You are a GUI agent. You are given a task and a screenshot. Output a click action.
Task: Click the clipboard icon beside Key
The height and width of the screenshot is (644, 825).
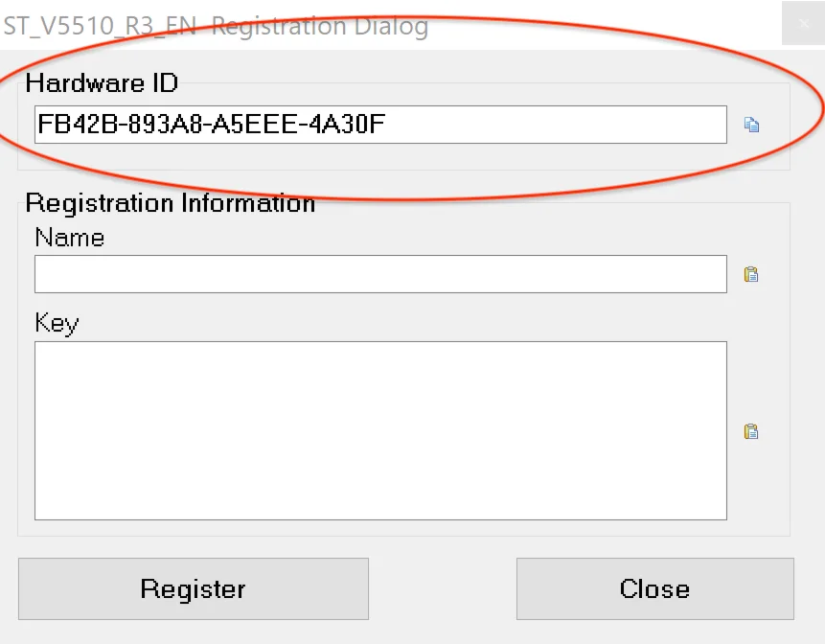752,431
